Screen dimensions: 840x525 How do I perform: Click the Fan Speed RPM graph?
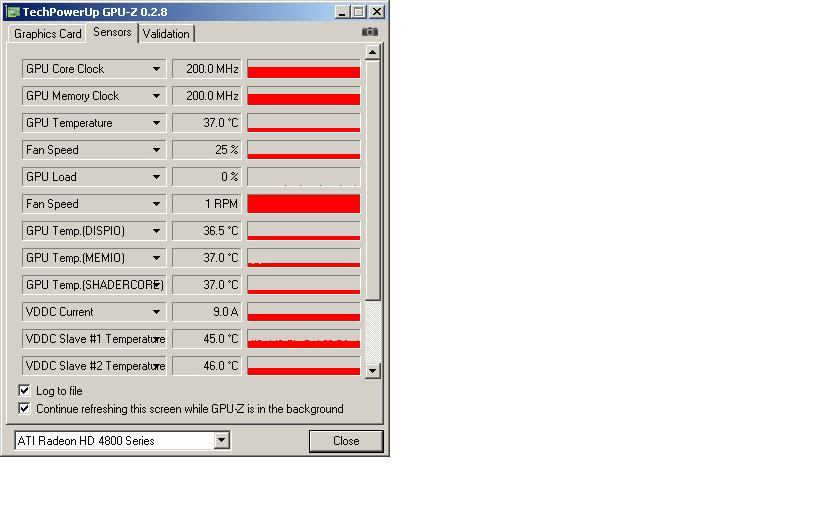point(304,204)
